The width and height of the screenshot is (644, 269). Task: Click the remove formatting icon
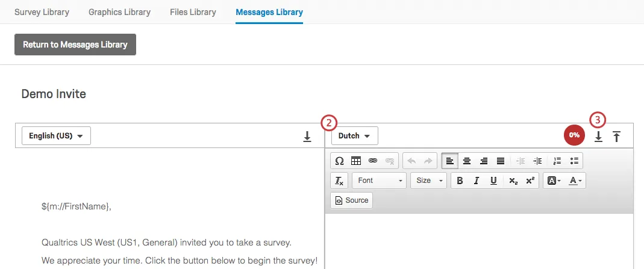point(339,181)
